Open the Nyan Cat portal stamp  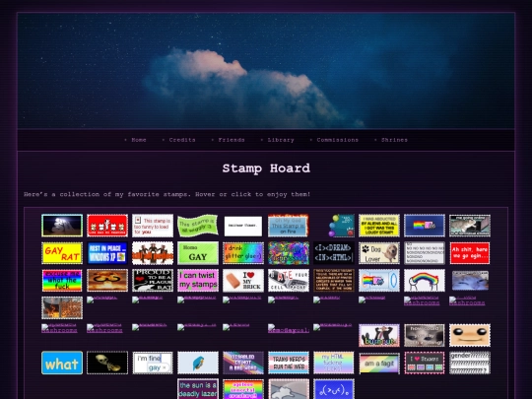[379, 281]
